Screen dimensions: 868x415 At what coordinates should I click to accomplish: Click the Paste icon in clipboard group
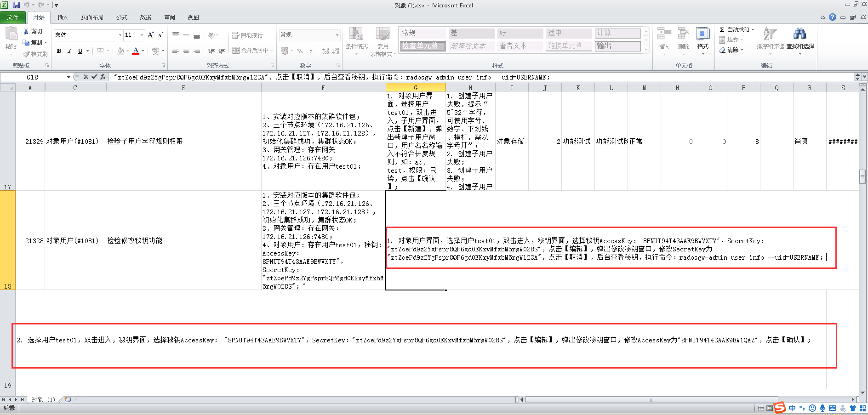point(11,34)
